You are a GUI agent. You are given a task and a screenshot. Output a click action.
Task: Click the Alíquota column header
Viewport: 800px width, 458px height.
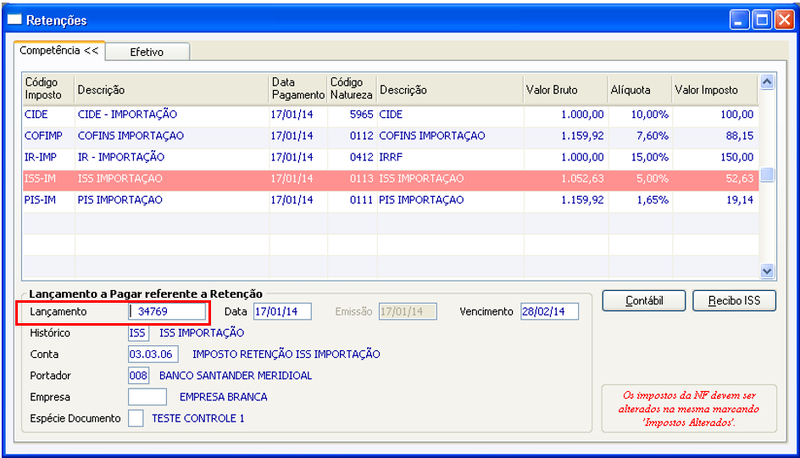pyautogui.click(x=639, y=90)
